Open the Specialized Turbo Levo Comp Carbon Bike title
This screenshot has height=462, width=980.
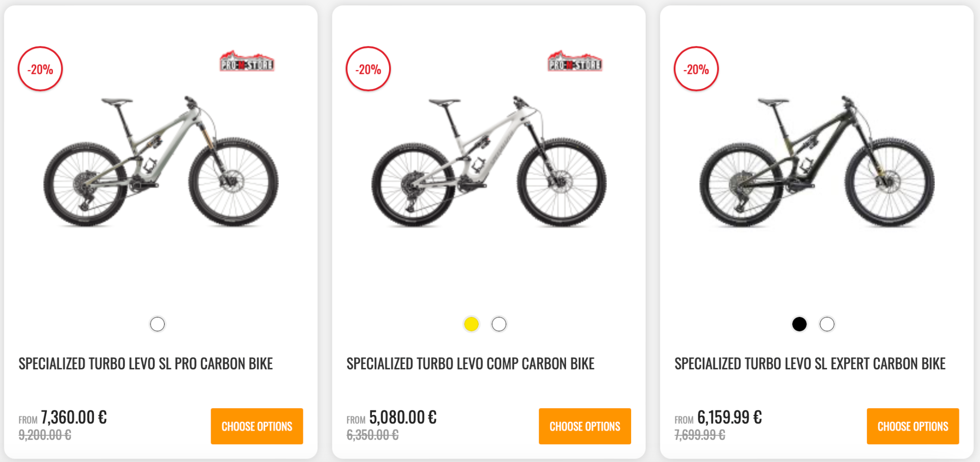tap(470, 364)
